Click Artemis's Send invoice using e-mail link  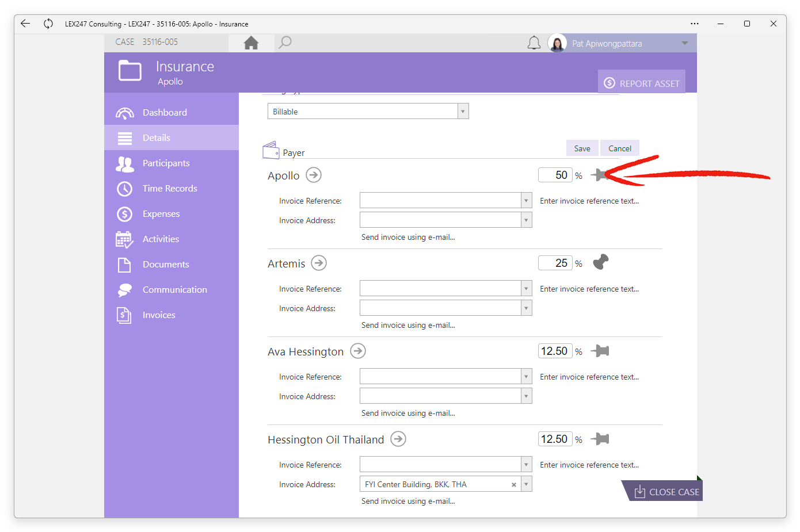[408, 325]
